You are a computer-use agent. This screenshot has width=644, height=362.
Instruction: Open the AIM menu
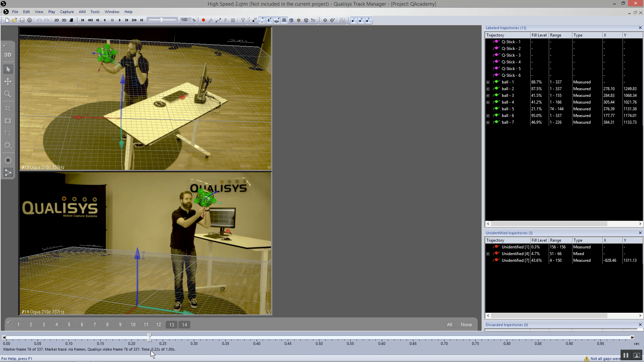(x=82, y=12)
